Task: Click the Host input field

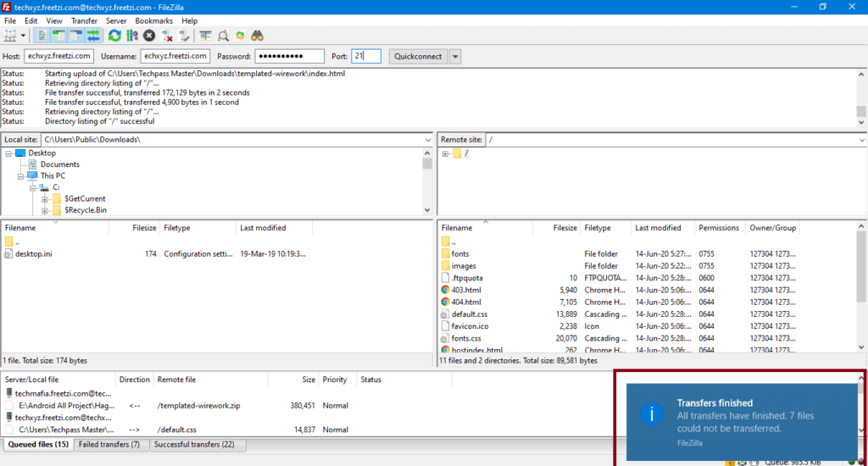Action: [58, 56]
